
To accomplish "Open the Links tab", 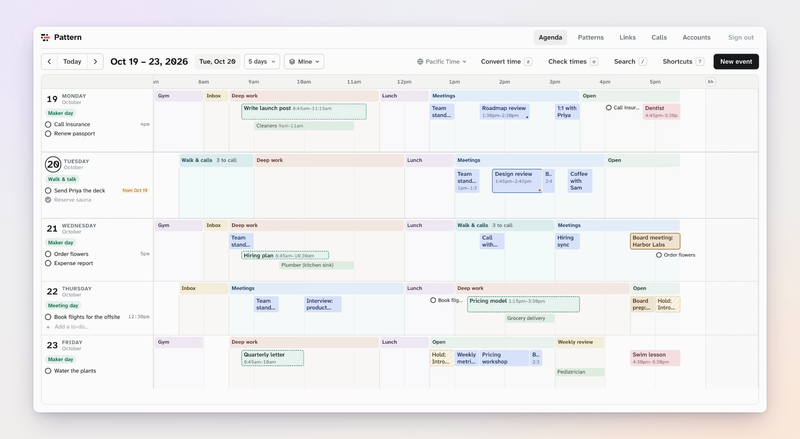I will pos(628,37).
